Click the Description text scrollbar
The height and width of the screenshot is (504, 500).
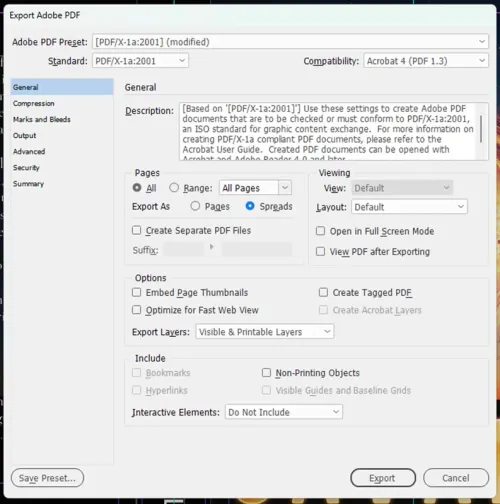coord(481,129)
